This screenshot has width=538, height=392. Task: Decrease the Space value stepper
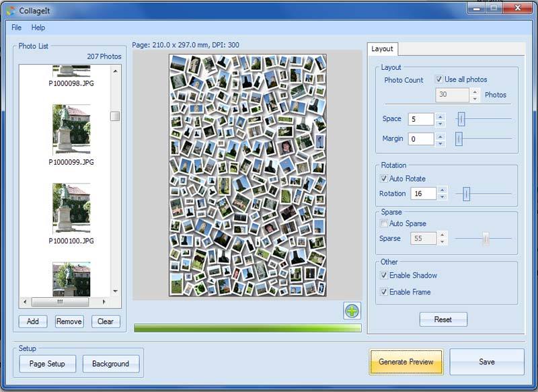440,123
